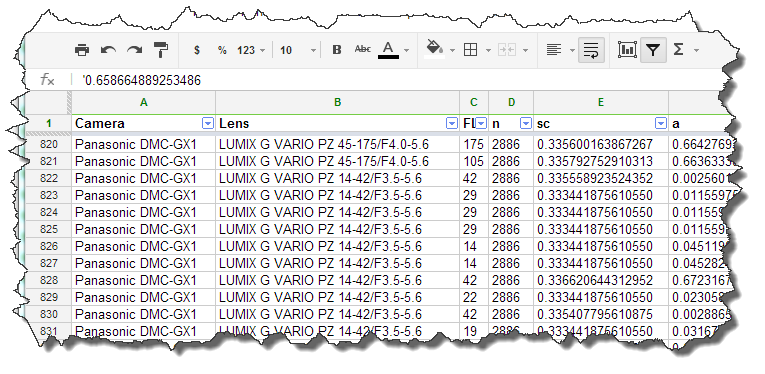Click FL cell 22 in row 829
Image resolution: width=765 pixels, height=374 pixels.
point(474,297)
